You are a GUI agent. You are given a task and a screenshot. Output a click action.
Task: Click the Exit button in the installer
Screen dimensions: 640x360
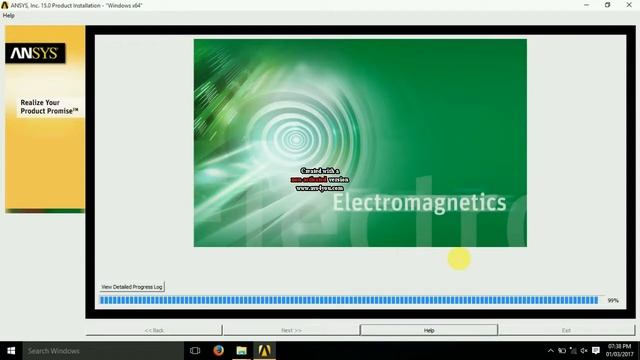tap(566, 330)
